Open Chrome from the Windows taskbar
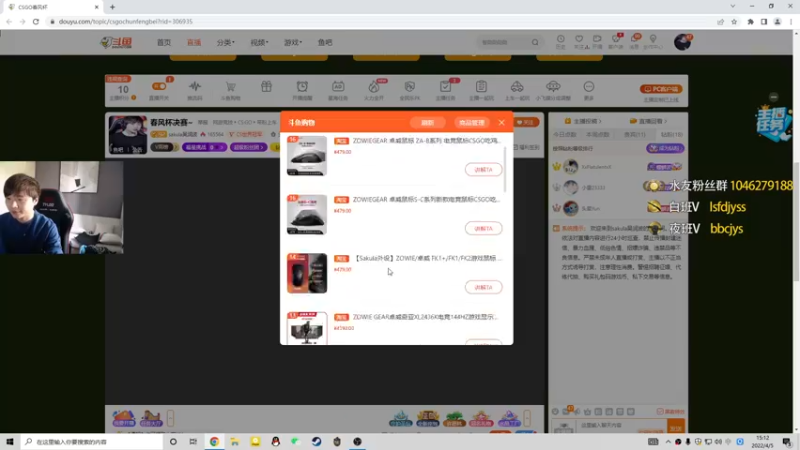Screen dimensions: 800x450 click(214, 441)
